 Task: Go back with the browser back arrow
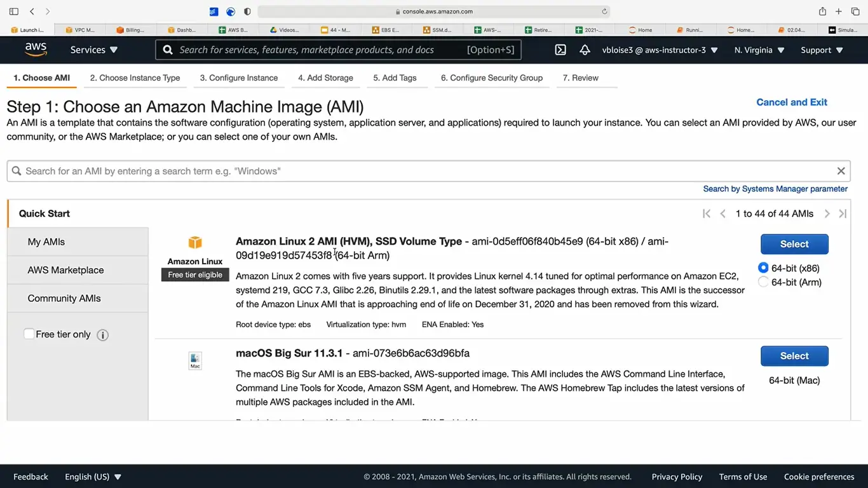pos(32,11)
